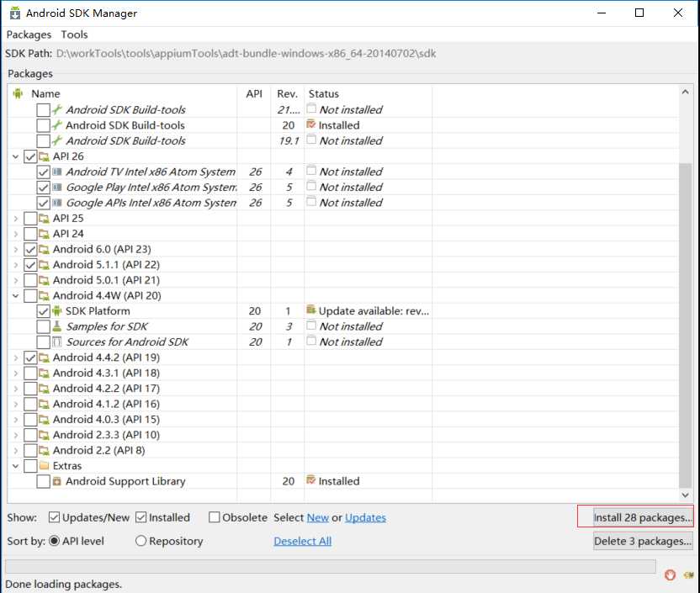This screenshot has height=593, width=700.
Task: Click the Sources for Android SDK document icon
Action: 57,342
